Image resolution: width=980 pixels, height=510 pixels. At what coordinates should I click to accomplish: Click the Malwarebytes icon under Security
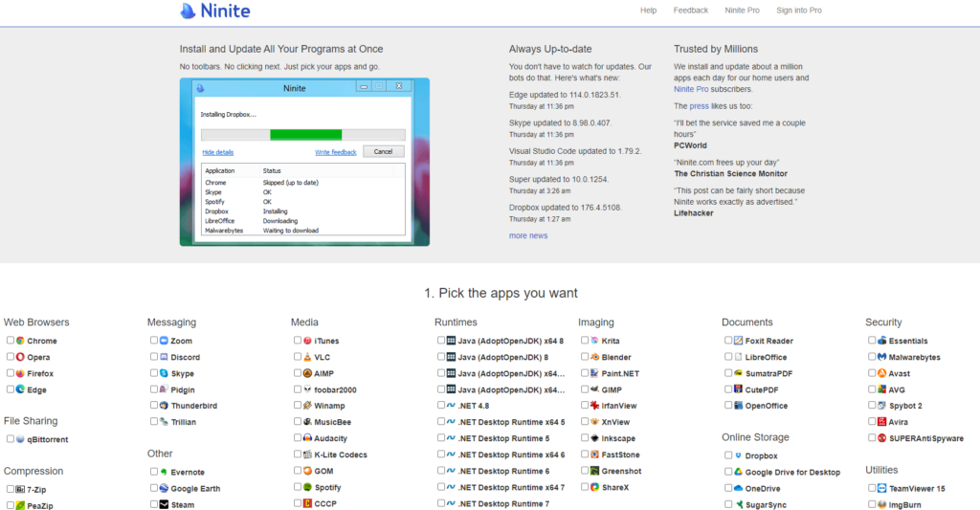point(881,357)
